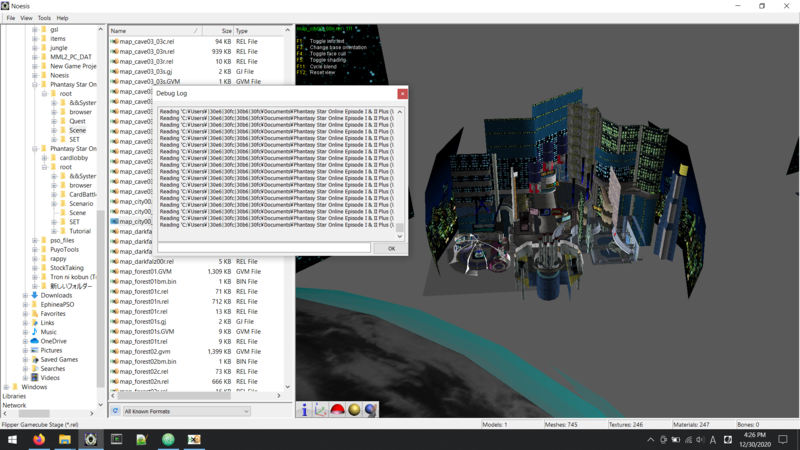Click the Debug Log text input field
The width and height of the screenshot is (800, 450).
(x=264, y=248)
